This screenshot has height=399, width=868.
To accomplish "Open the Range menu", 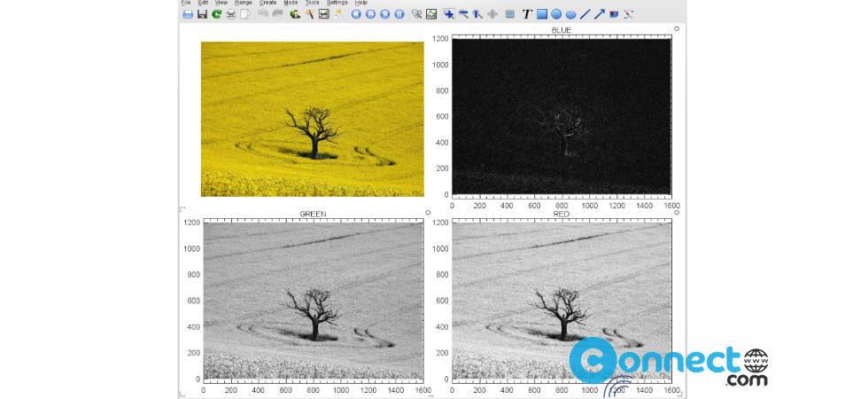I will 244,3.
